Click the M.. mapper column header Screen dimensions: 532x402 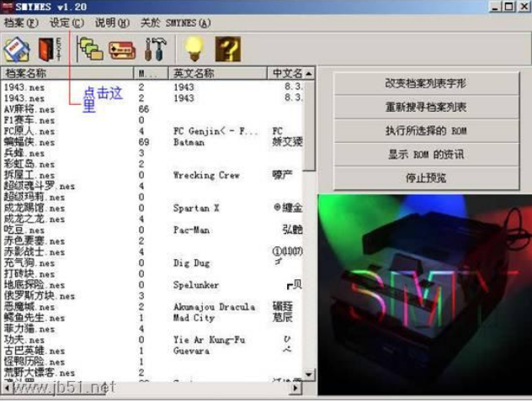click(x=152, y=73)
